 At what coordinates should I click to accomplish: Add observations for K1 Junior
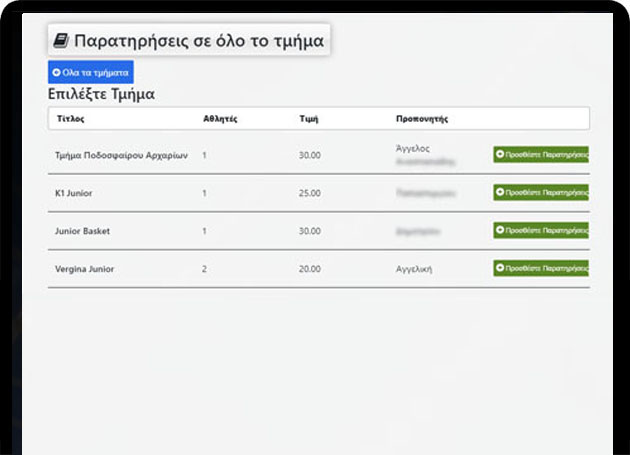(541, 193)
